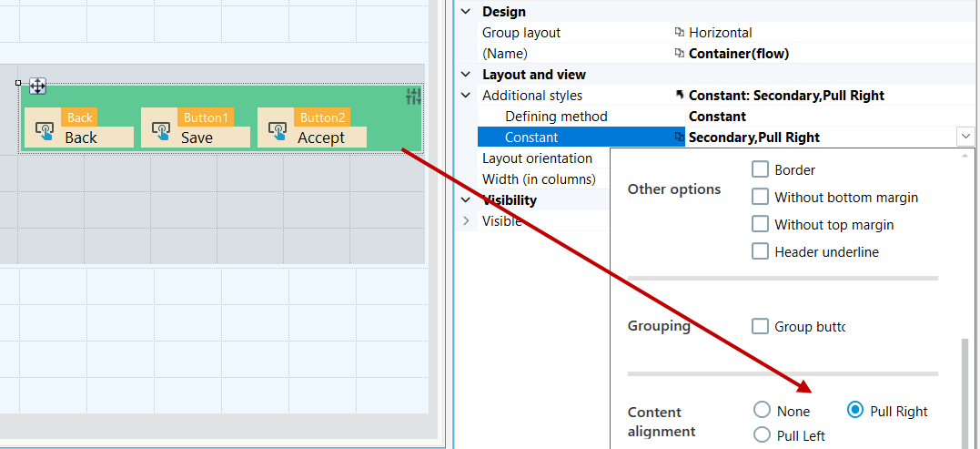Tick the Header underline checkbox
This screenshot has height=449, width=980.
[760, 251]
